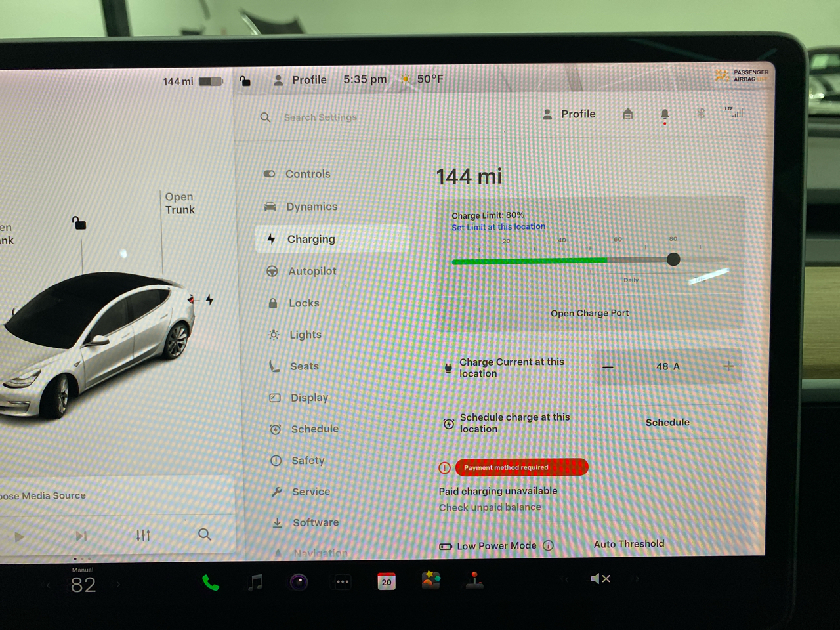Tap the Search Settings input field
840x630 pixels.
tap(320, 117)
